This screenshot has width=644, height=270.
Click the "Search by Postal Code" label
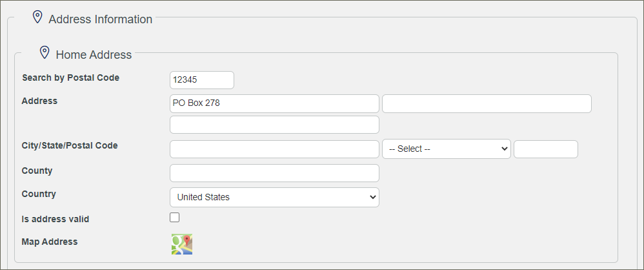tap(70, 78)
